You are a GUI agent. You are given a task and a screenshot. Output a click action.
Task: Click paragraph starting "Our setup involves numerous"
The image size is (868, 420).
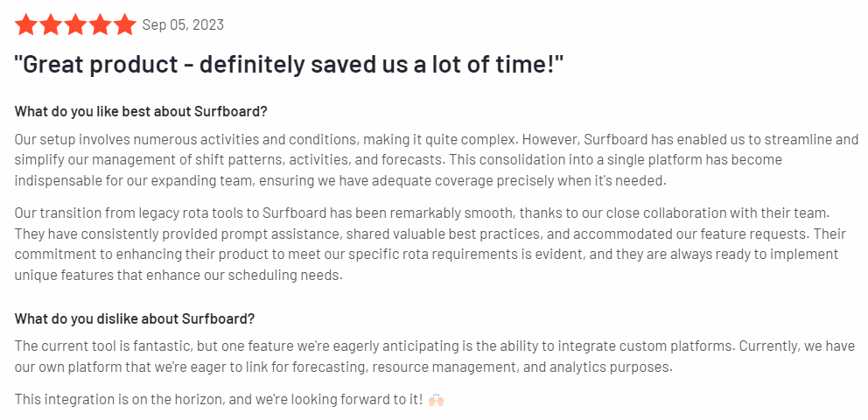pyautogui.click(x=437, y=159)
